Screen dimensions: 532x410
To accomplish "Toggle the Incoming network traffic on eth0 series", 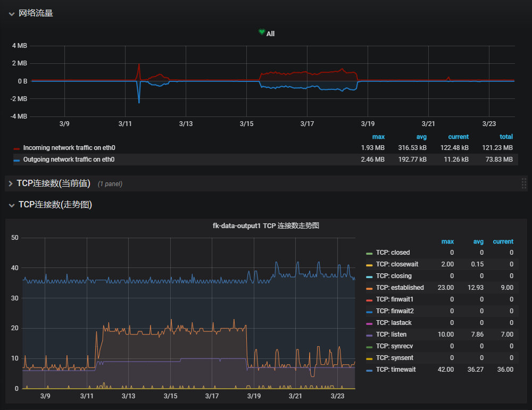I will (x=69, y=148).
